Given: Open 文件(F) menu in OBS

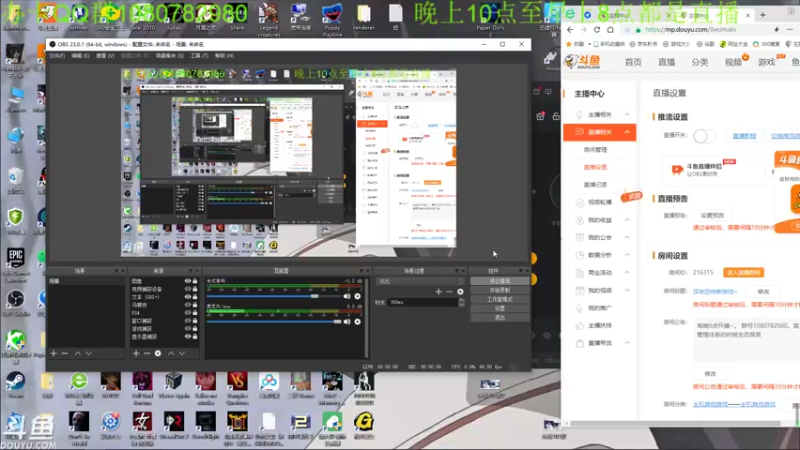Looking at the screenshot, I should click(57, 56).
